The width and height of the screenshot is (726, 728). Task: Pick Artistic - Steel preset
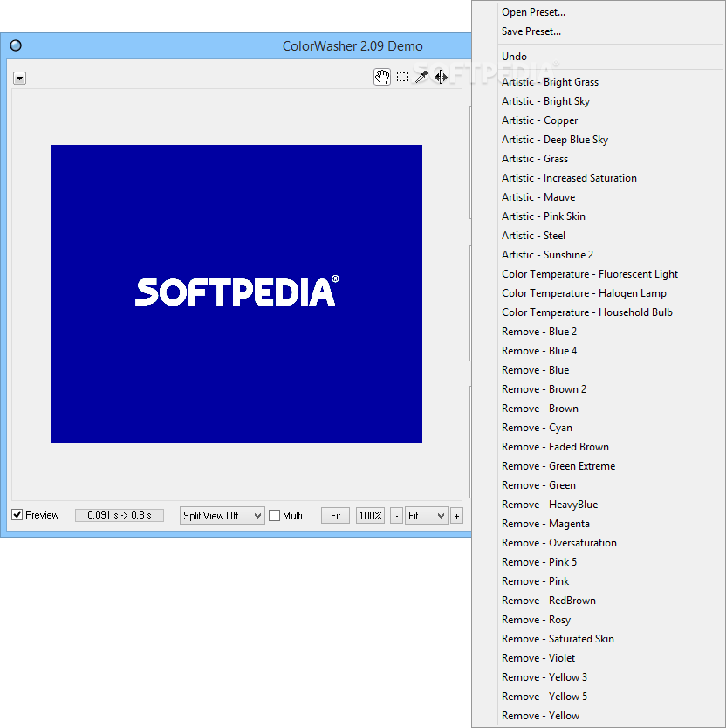[x=598, y=236]
